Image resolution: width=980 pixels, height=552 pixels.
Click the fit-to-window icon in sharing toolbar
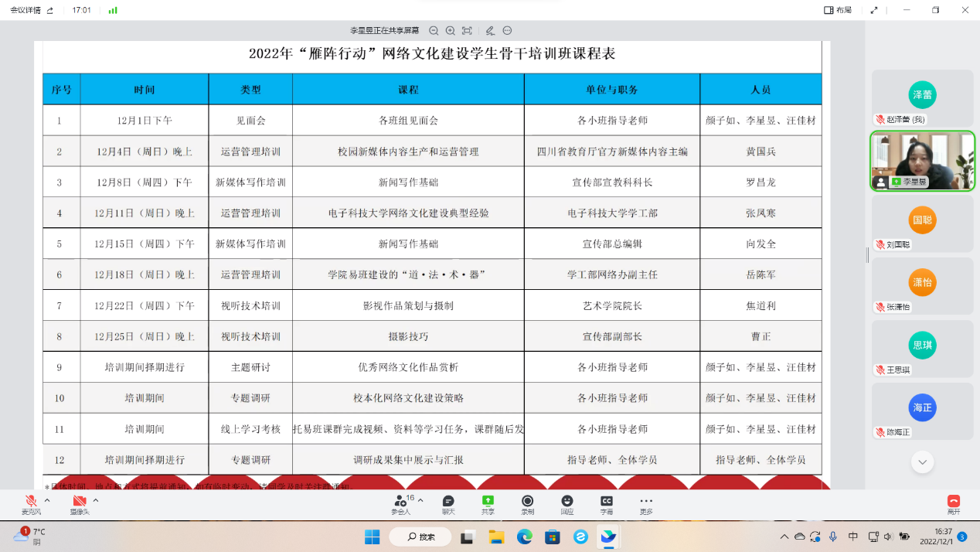pos(467,31)
